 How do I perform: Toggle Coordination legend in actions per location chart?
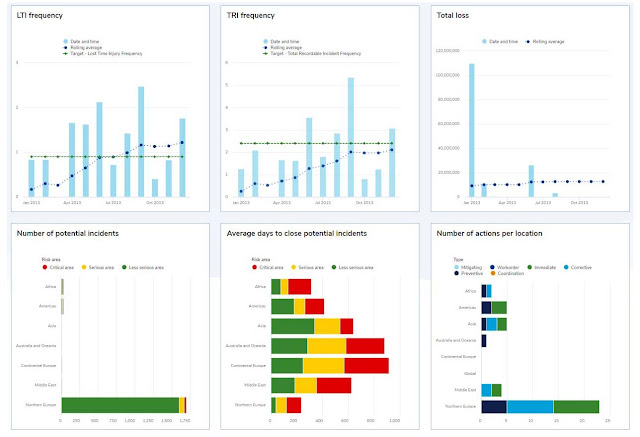(x=507, y=273)
